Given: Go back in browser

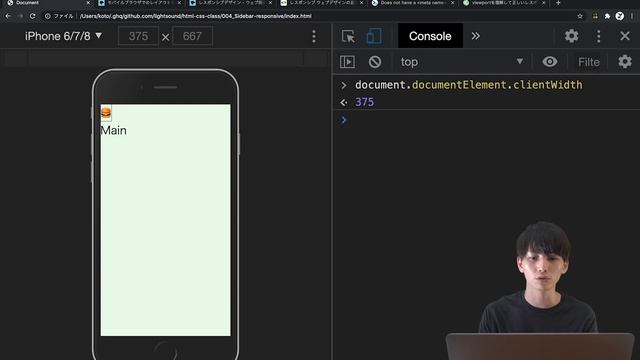Looking at the screenshot, I should pyautogui.click(x=8, y=16).
